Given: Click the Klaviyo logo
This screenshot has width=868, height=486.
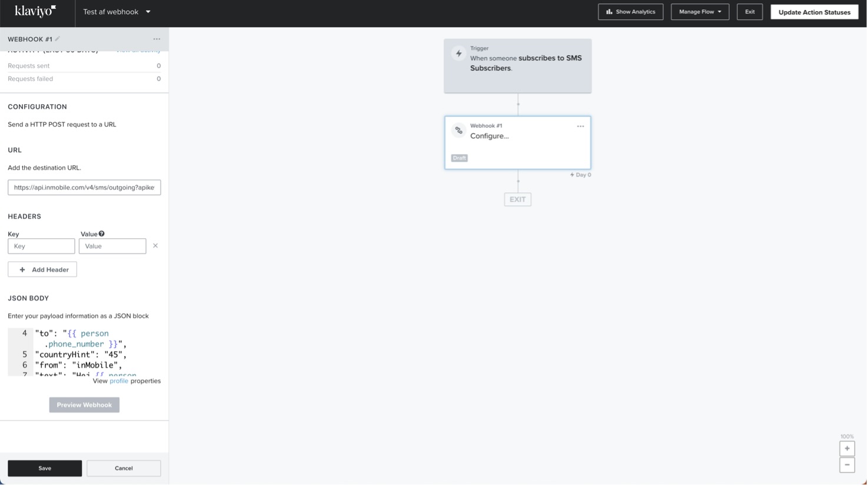Looking at the screenshot, I should point(35,11).
